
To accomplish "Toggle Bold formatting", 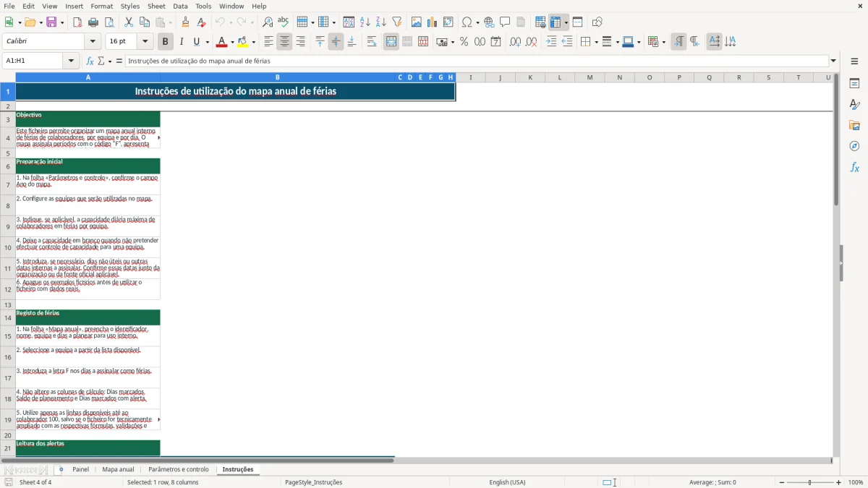I will click(165, 42).
